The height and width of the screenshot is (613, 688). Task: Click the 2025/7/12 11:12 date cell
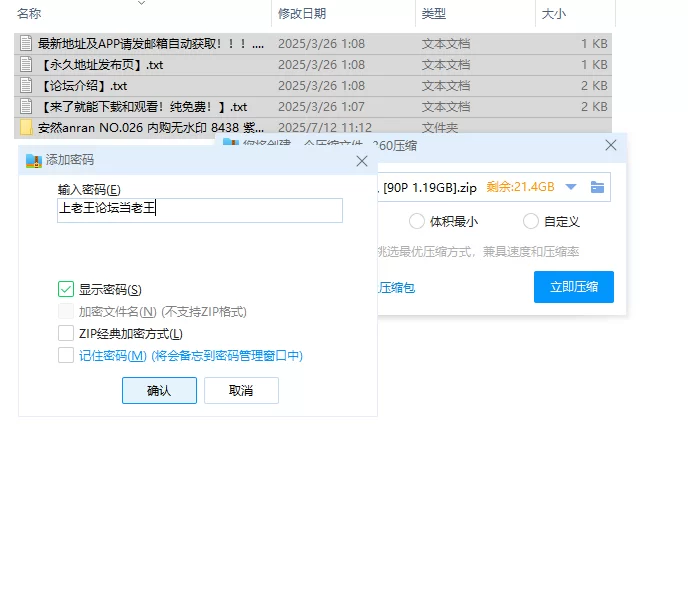tap(325, 128)
